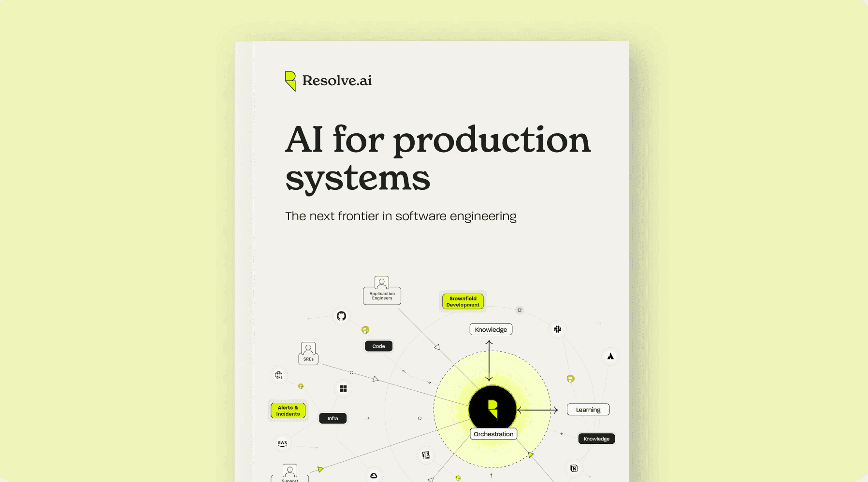The height and width of the screenshot is (482, 868).
Task: Click the AWS icon on the left
Action: 282,443
